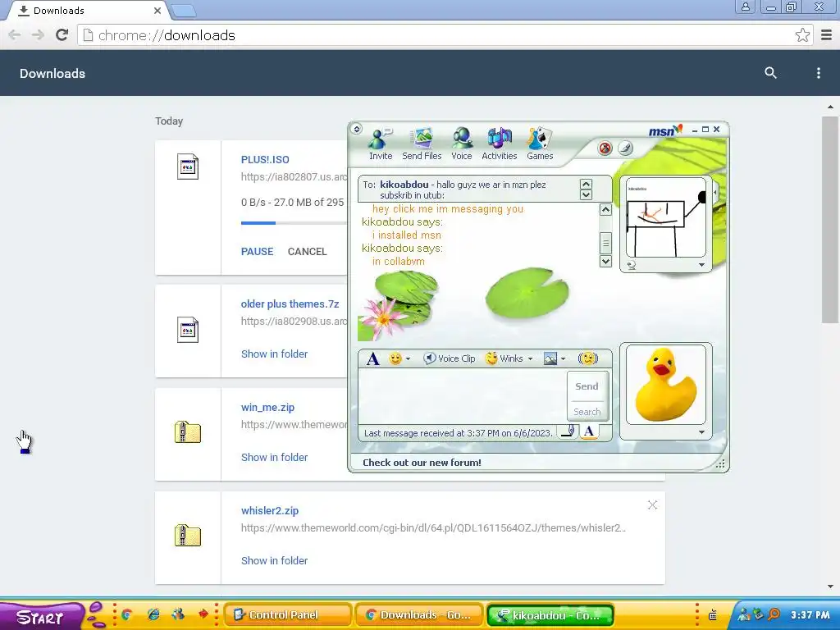Click the Invite icon in MSN
Screen dimensions: 840x630
[x=381, y=144]
